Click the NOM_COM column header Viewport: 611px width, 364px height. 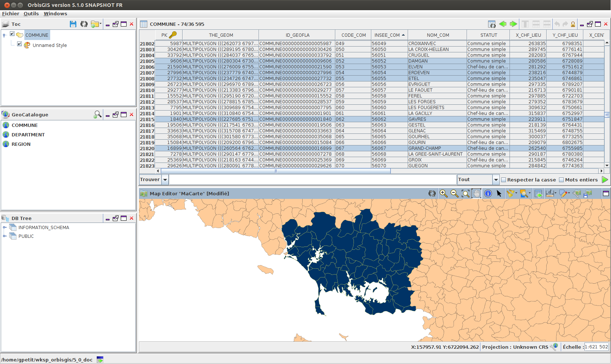click(x=438, y=35)
